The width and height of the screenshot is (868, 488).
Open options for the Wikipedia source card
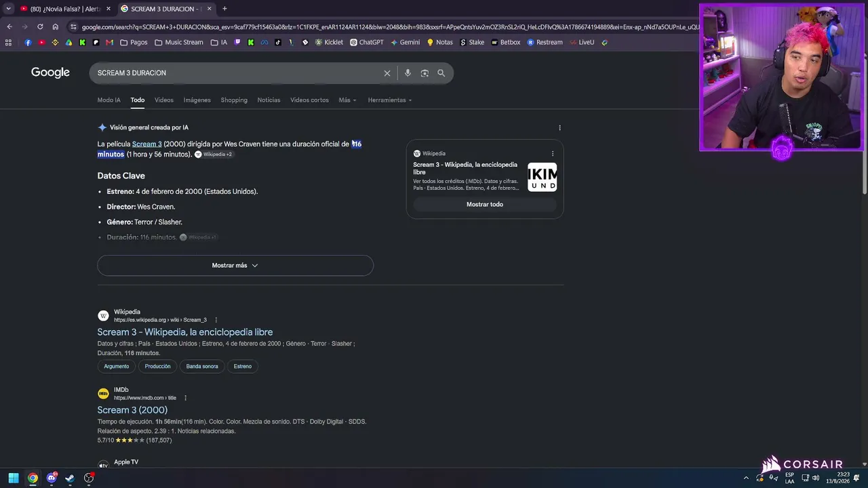[x=553, y=153]
